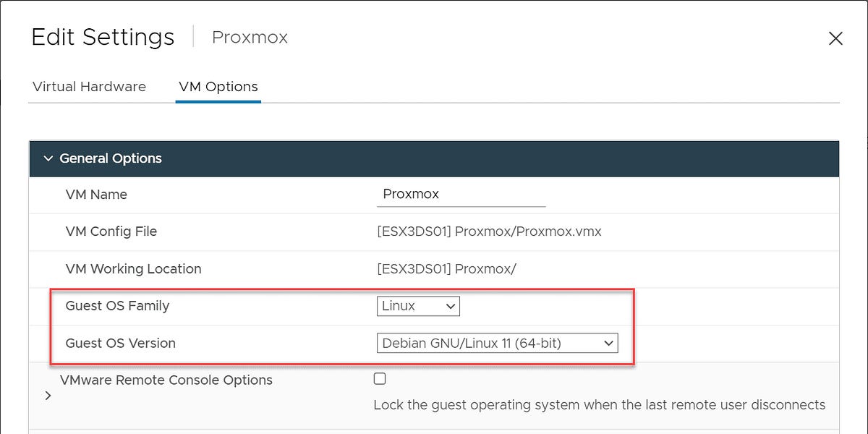Viewport: 868px width, 434px height.
Task: Expand the VMware Remote Console Options arrow
Action: [48, 395]
